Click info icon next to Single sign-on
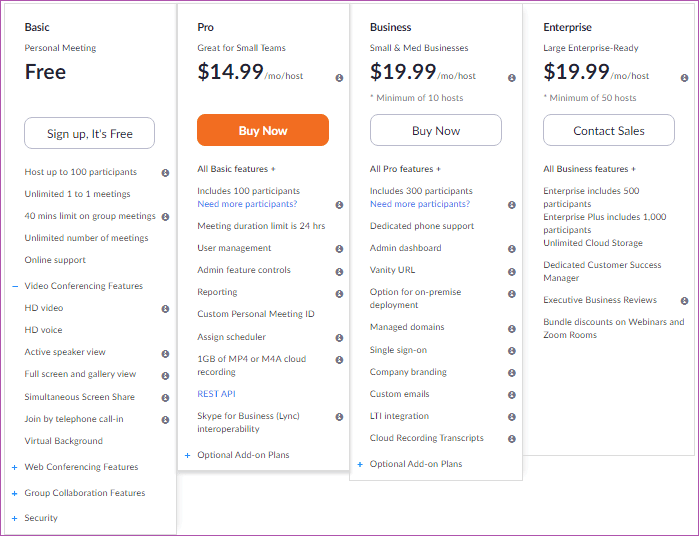 (x=512, y=351)
